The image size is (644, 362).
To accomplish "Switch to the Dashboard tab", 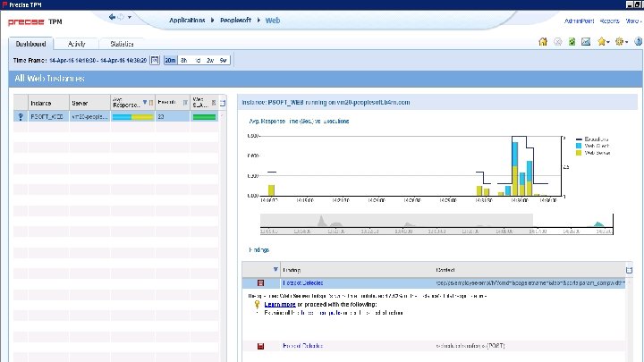I will coord(30,44).
